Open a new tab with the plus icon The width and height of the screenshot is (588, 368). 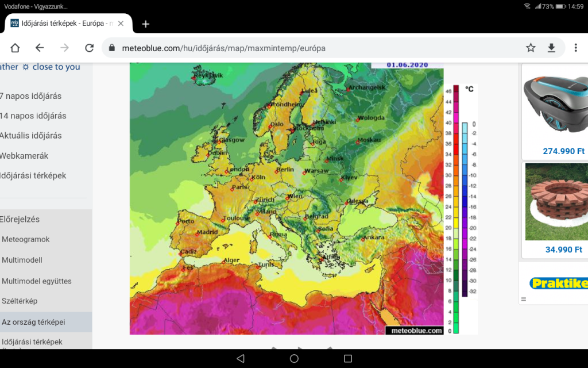[146, 24]
